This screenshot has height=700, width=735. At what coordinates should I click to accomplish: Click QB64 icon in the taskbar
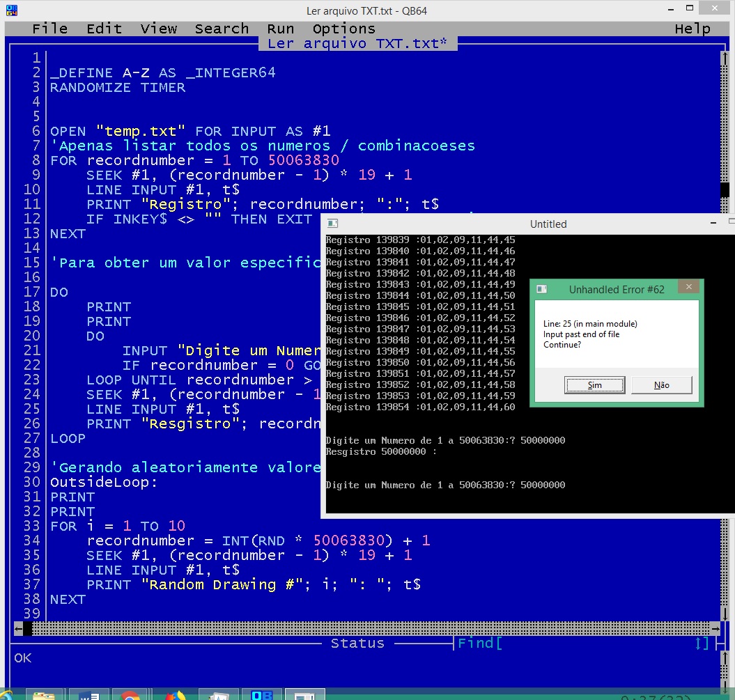[262, 694]
